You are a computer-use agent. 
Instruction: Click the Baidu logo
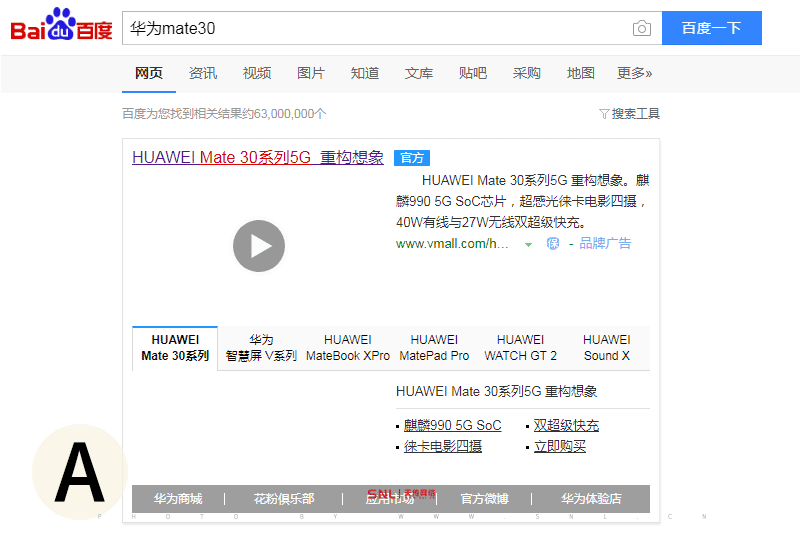(61, 26)
